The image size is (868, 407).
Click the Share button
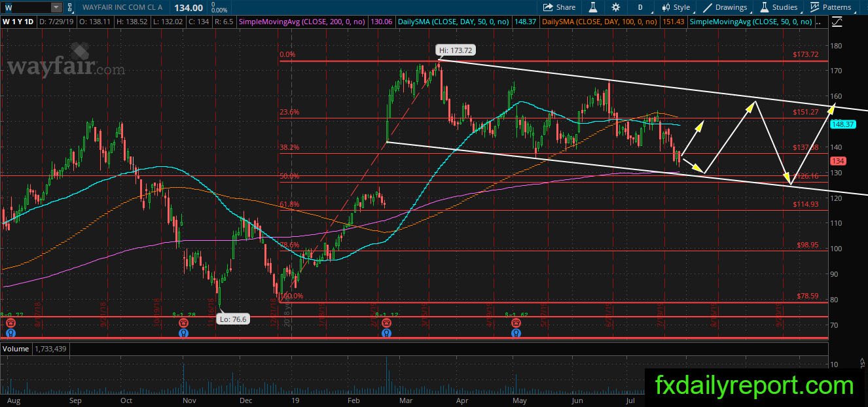click(558, 7)
